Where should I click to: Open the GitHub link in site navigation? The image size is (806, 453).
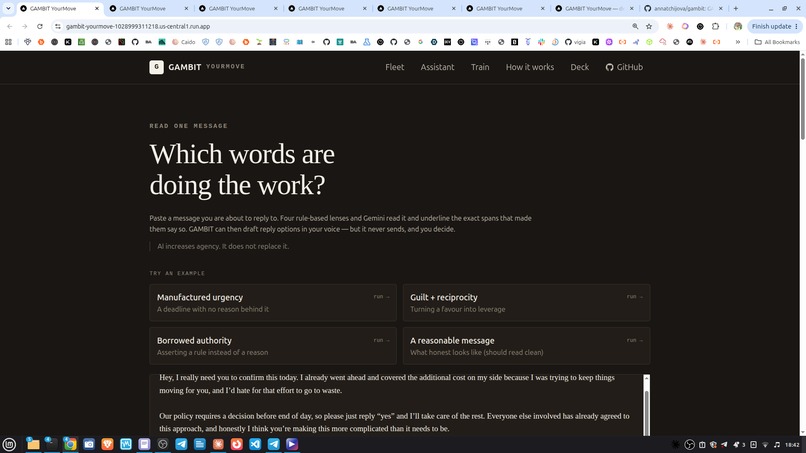click(624, 67)
